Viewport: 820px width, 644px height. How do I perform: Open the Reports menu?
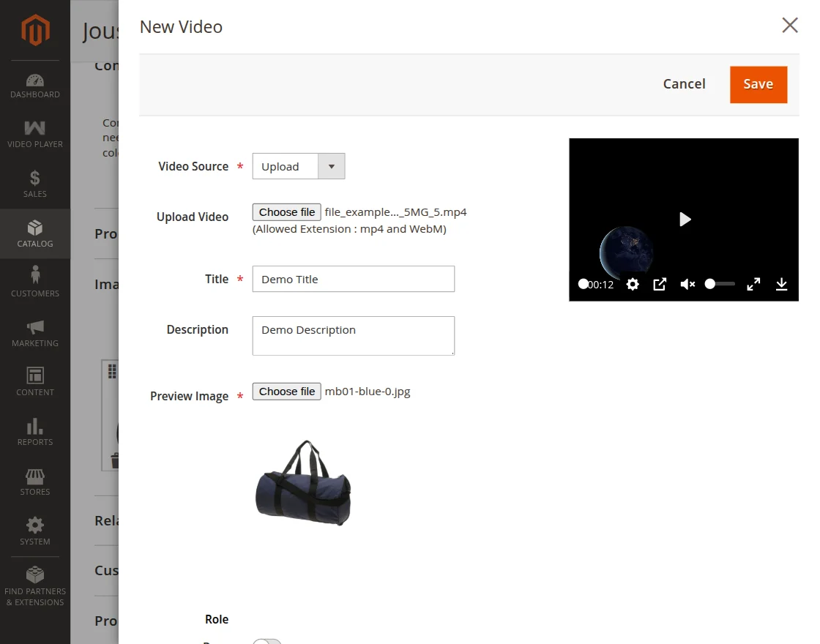[x=35, y=432]
